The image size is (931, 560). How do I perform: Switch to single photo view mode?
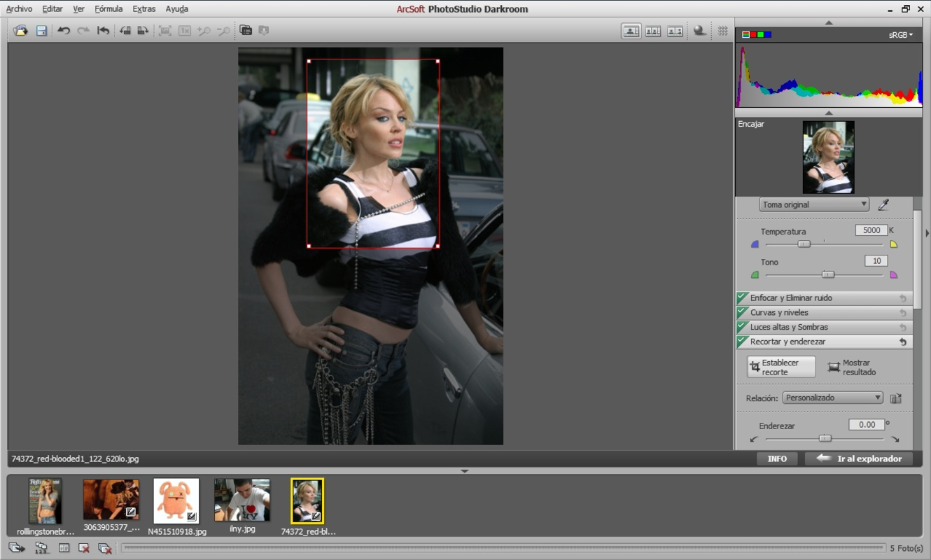point(631,31)
